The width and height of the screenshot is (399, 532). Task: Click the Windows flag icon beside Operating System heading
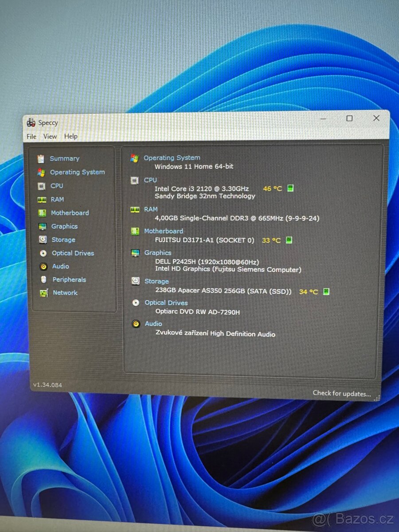pyautogui.click(x=134, y=158)
